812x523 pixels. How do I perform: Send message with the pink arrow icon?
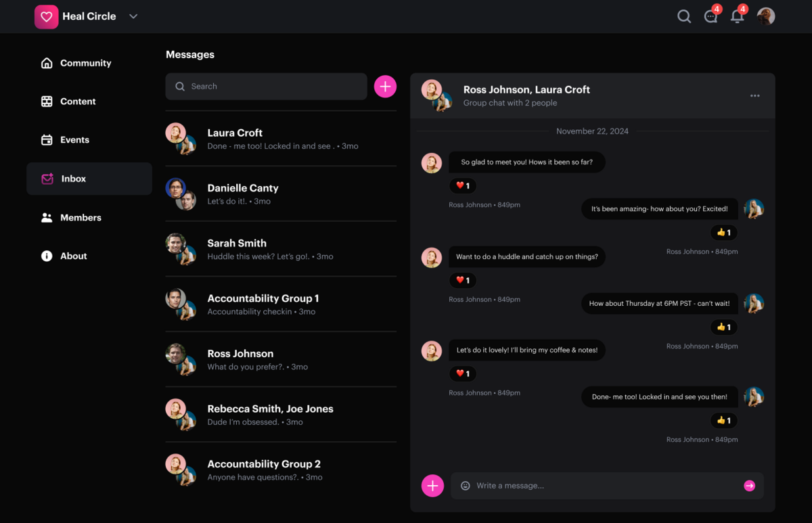pyautogui.click(x=749, y=486)
